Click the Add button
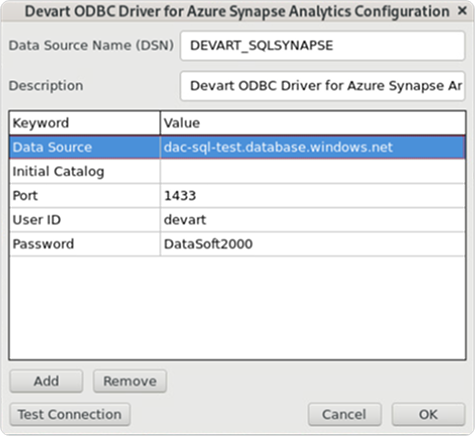This screenshot has height=436, width=475. [x=46, y=381]
